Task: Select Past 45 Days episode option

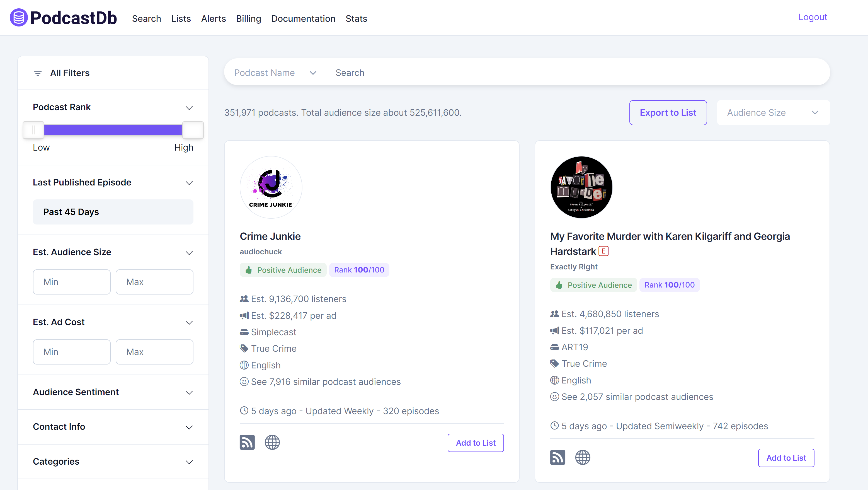Action: pyautogui.click(x=113, y=212)
